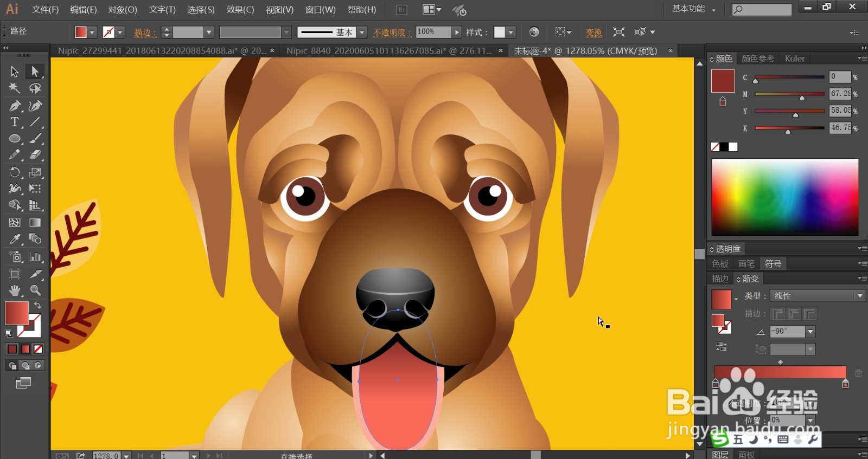Switch to the Kuler panel tab

[795, 59]
